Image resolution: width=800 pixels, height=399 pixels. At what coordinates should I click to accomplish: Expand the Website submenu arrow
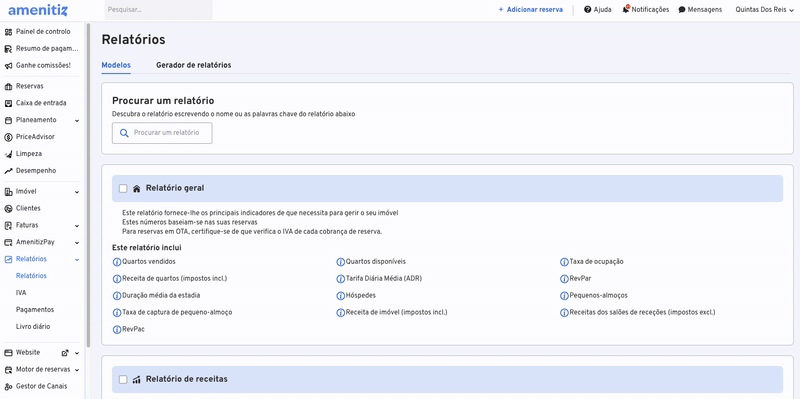tap(77, 353)
